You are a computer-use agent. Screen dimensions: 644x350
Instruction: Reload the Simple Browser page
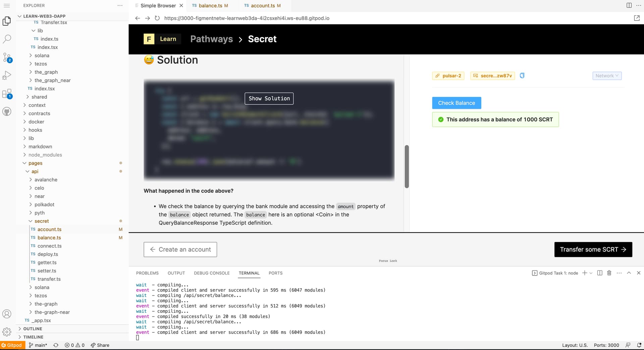pos(157,18)
